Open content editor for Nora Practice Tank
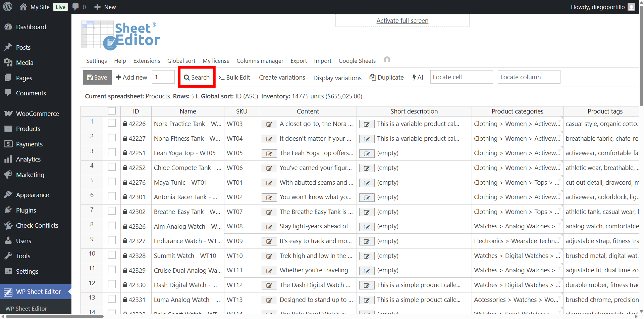The image size is (644, 319). tap(269, 124)
